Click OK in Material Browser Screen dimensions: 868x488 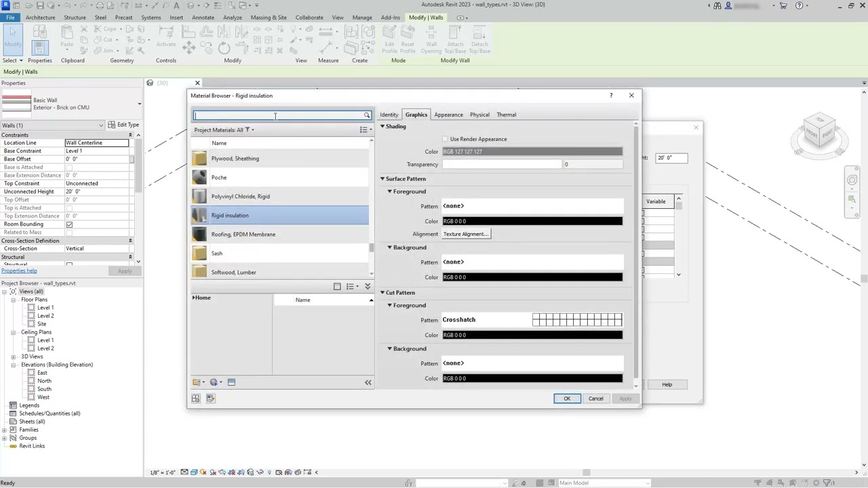point(567,399)
